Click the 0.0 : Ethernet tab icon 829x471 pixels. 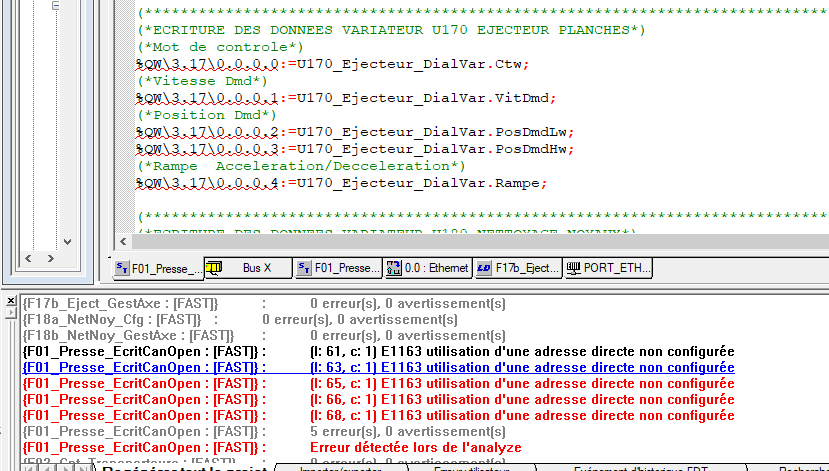coord(394,268)
